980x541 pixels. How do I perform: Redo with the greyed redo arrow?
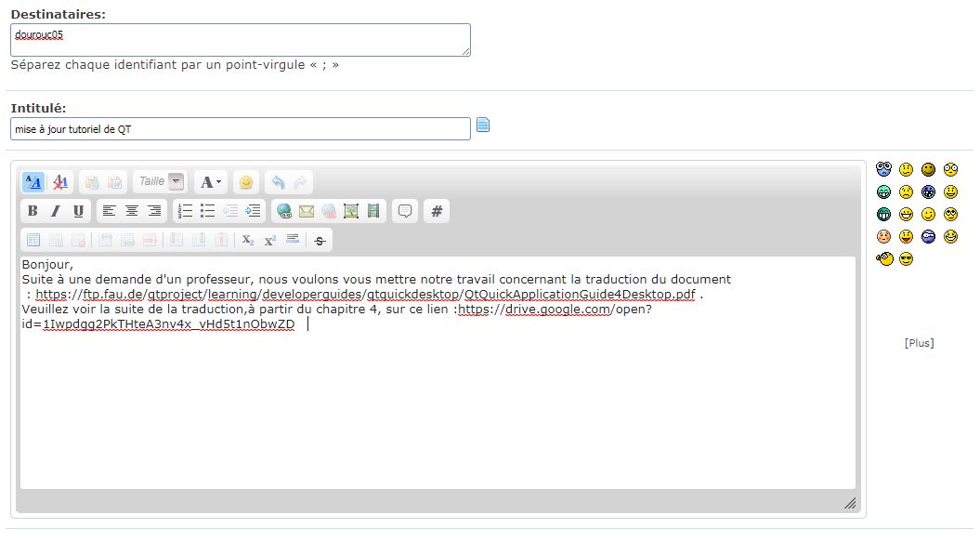(301, 182)
